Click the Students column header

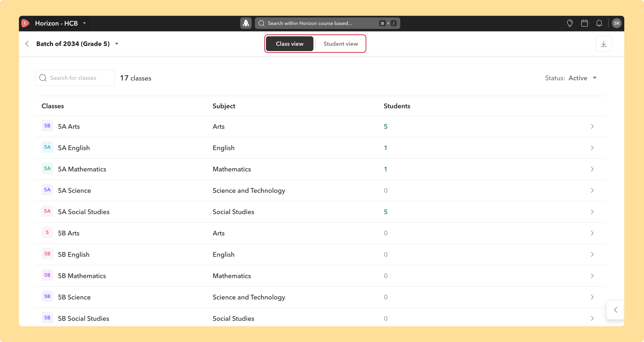point(397,106)
